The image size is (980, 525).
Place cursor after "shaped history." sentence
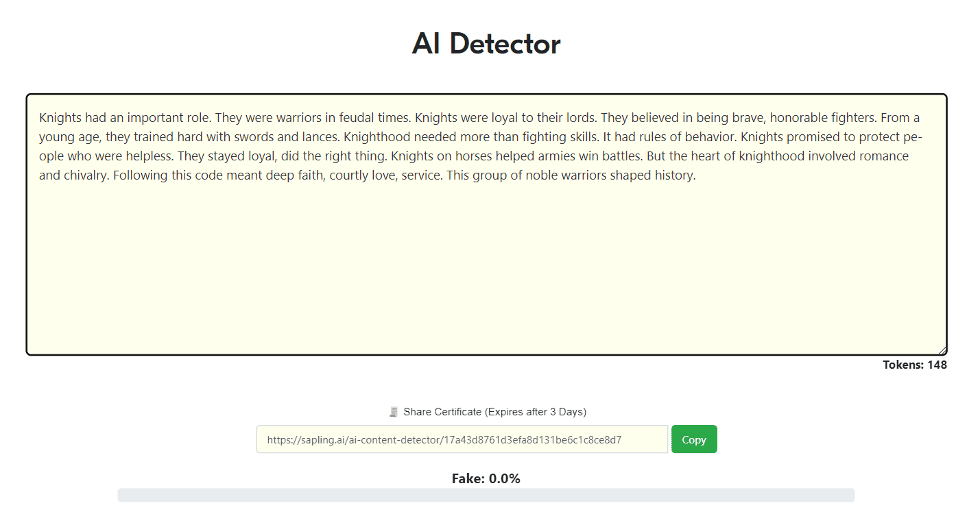pos(697,175)
